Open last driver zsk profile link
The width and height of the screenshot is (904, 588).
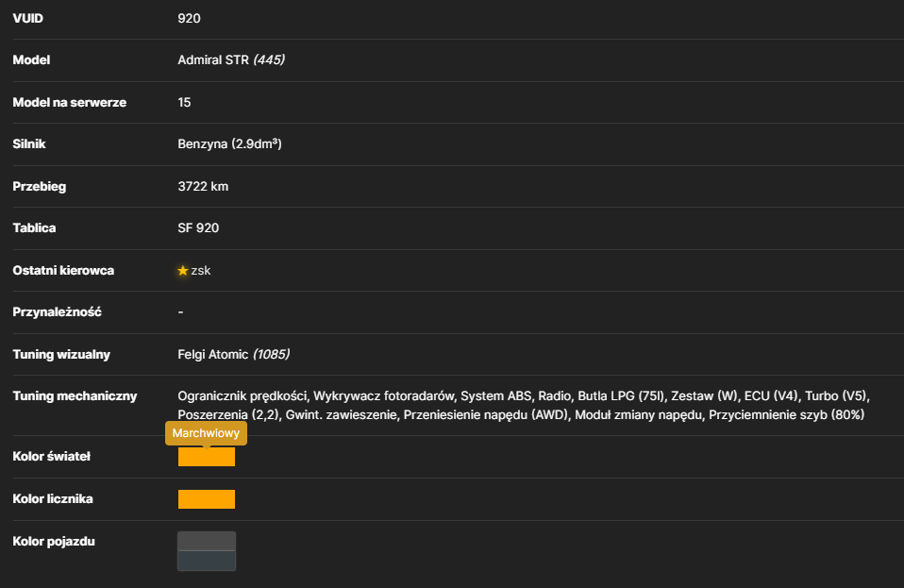pos(201,270)
